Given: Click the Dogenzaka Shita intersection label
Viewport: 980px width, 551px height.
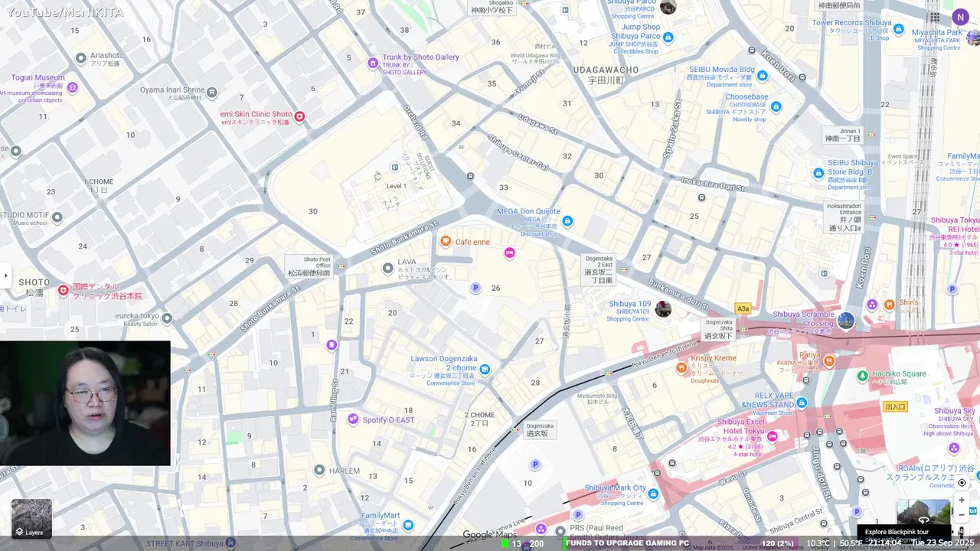Looking at the screenshot, I should (x=718, y=329).
